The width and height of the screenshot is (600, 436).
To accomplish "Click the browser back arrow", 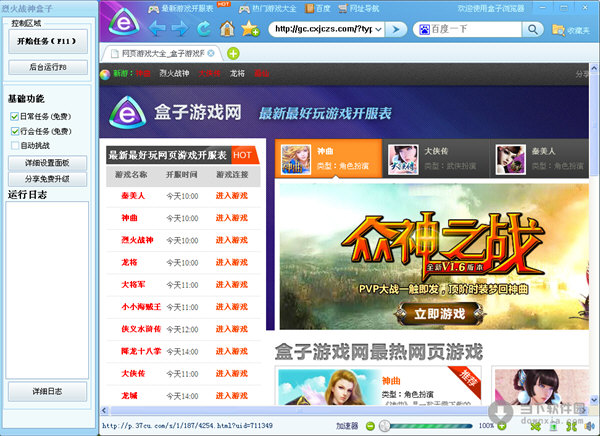I will click(x=157, y=29).
